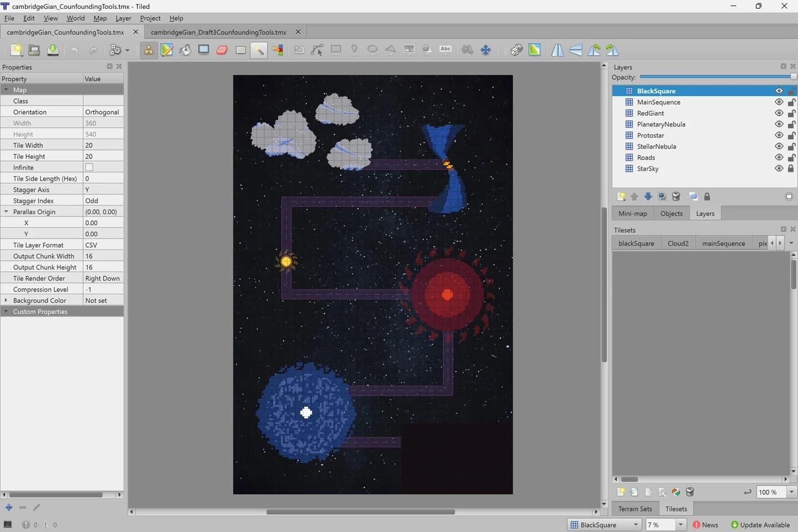Remove layer with trash icon in Layers
798x532 pixels.
(x=676, y=197)
